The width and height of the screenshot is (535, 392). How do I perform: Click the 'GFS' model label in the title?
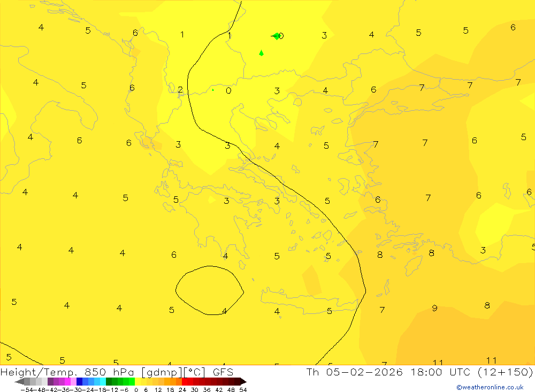[223, 372]
